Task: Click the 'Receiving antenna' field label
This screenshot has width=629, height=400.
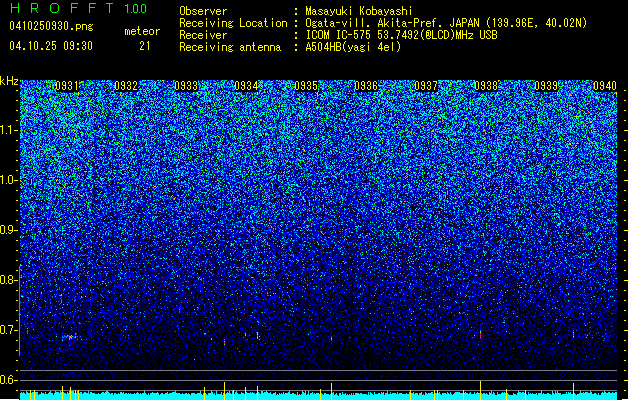Action: [230, 47]
